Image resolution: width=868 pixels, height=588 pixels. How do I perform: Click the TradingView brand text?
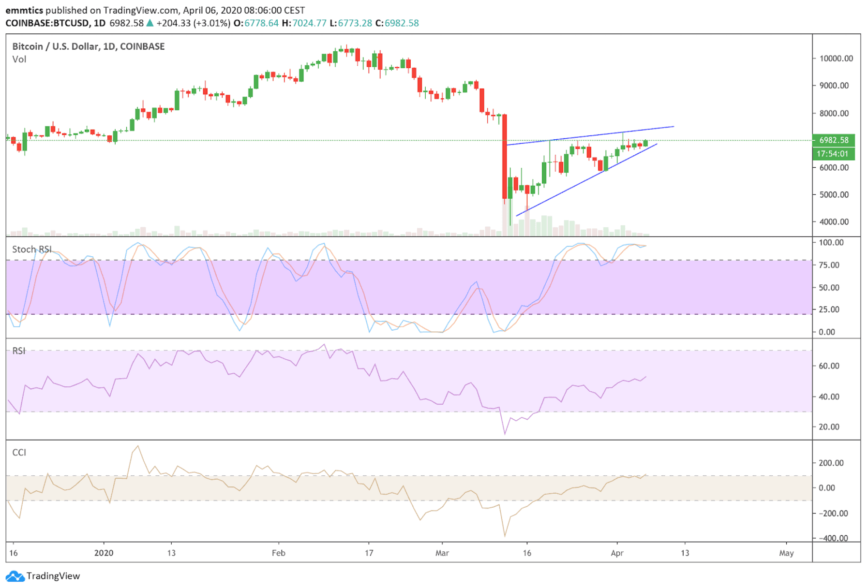click(53, 576)
